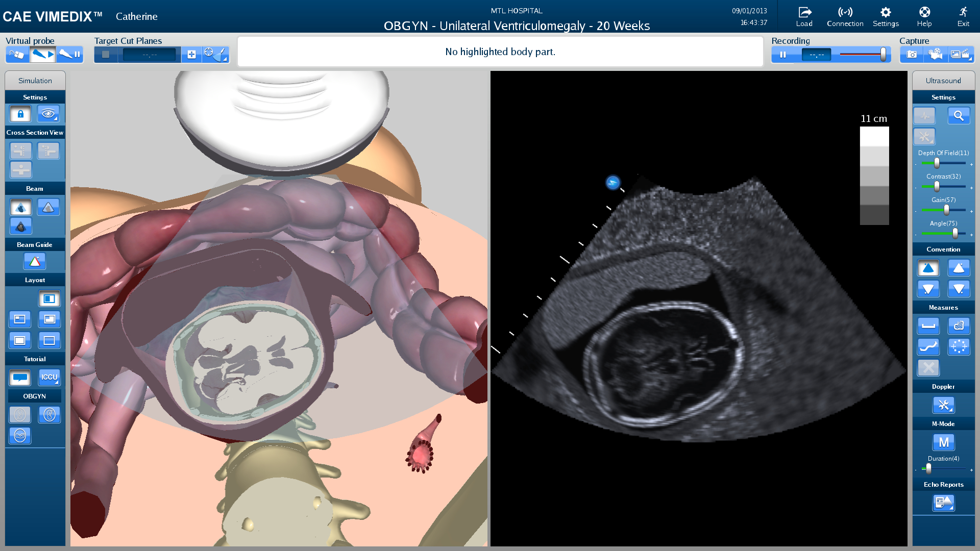Stop the target cut plane
Image resolution: width=980 pixels, height=551 pixels.
[x=106, y=55]
